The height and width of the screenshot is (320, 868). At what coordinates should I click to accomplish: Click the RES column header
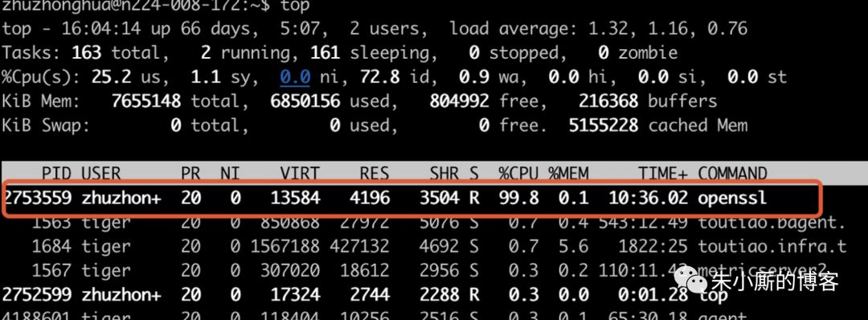(375, 174)
